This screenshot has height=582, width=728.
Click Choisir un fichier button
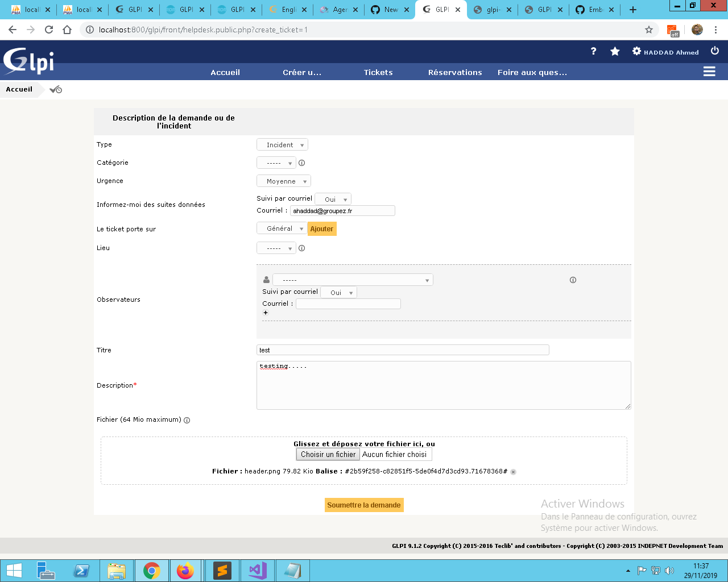(328, 455)
